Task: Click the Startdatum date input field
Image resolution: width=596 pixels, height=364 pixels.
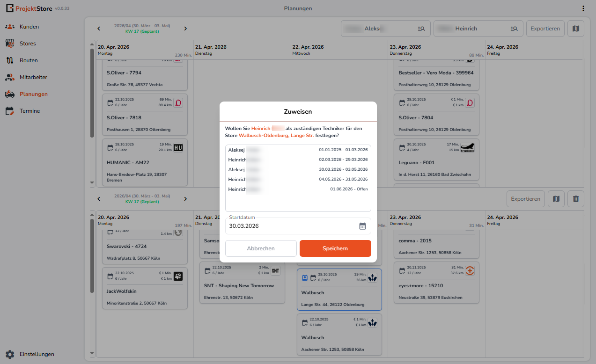Action: [x=290, y=226]
